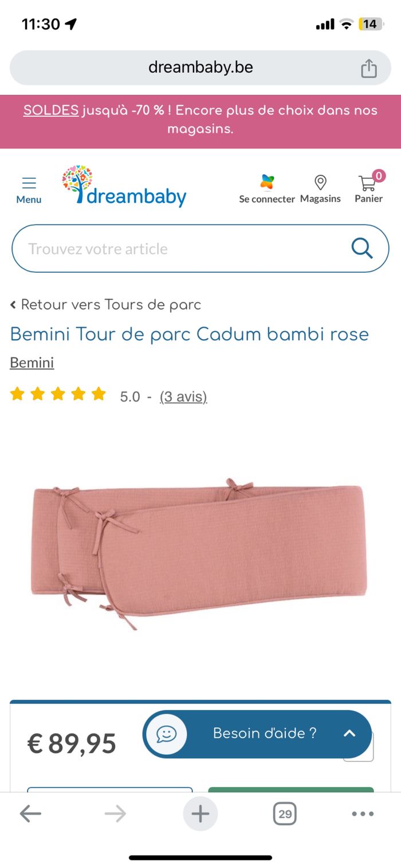401x868 pixels.
Task: Open the tab switcher showing 29 tabs
Action: [285, 814]
